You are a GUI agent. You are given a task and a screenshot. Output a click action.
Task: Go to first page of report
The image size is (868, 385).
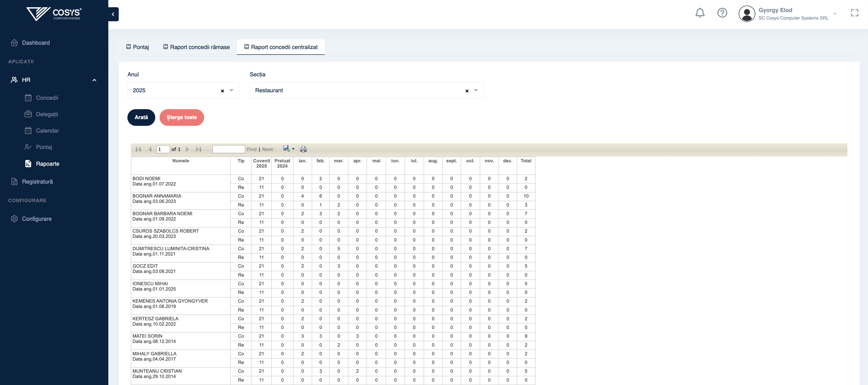[x=138, y=149]
